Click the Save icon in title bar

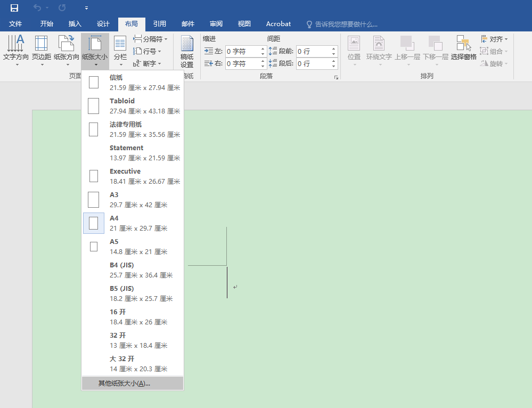tap(14, 8)
